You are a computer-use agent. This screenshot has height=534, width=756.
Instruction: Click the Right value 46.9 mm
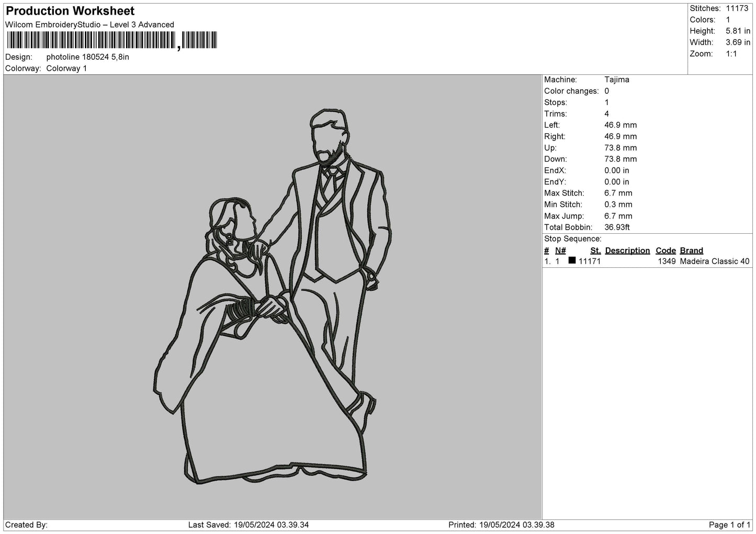pos(620,137)
